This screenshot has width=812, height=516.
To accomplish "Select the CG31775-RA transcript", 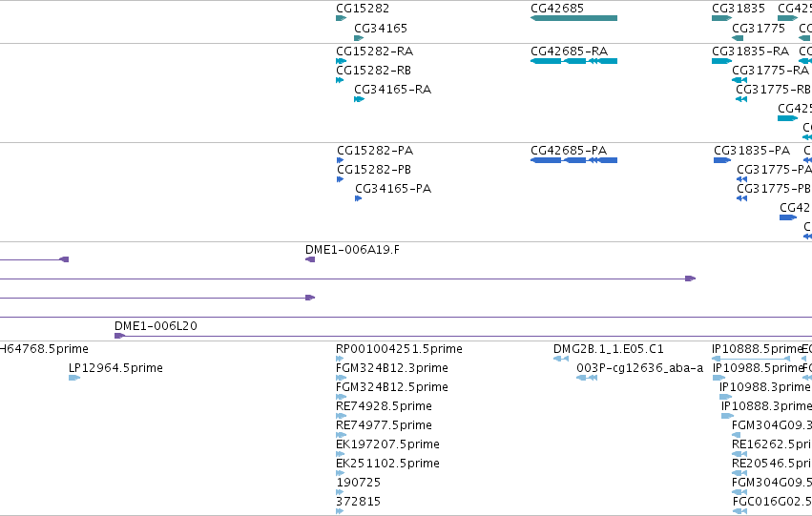I will (x=739, y=80).
